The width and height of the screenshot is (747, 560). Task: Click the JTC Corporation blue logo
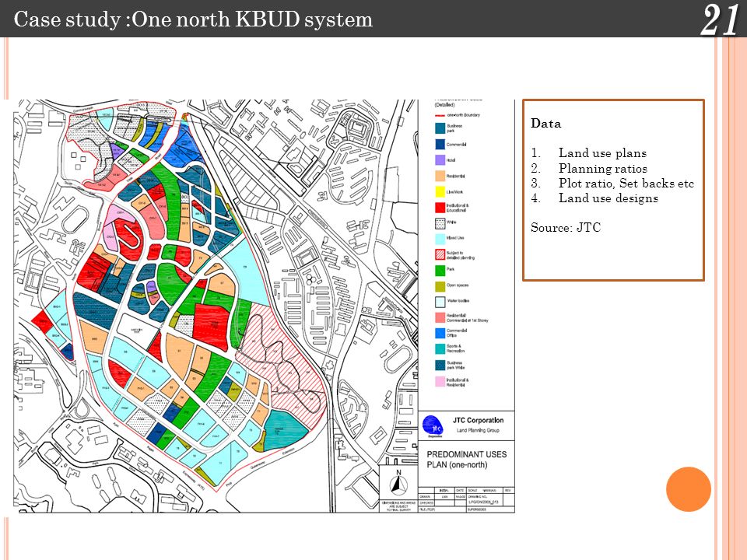click(433, 425)
